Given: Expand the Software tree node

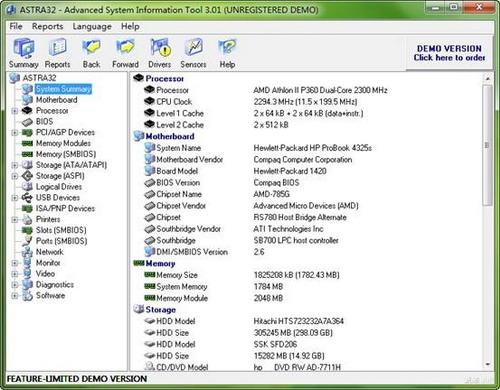Looking at the screenshot, I should pos(15,296).
